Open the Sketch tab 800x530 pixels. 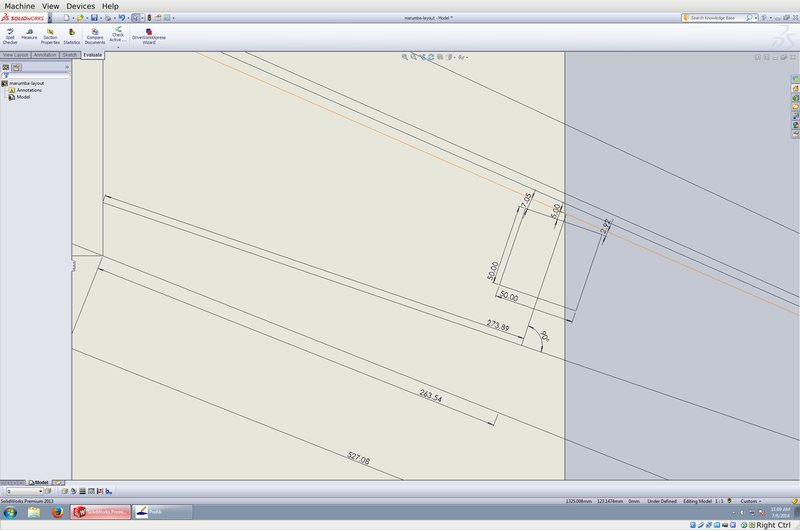click(70, 55)
